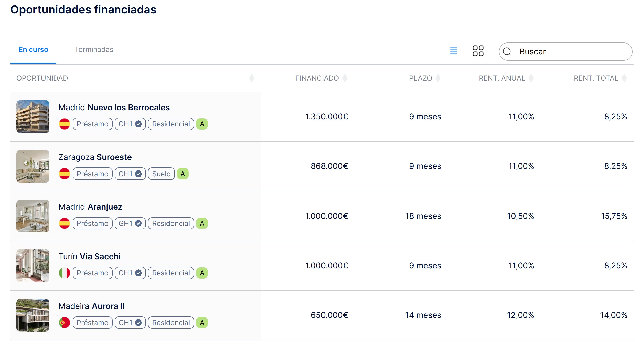Viewport: 644px width, 341px height.
Task: Click Residencial tag on Madeira Aurora II
Action: pos(171,323)
